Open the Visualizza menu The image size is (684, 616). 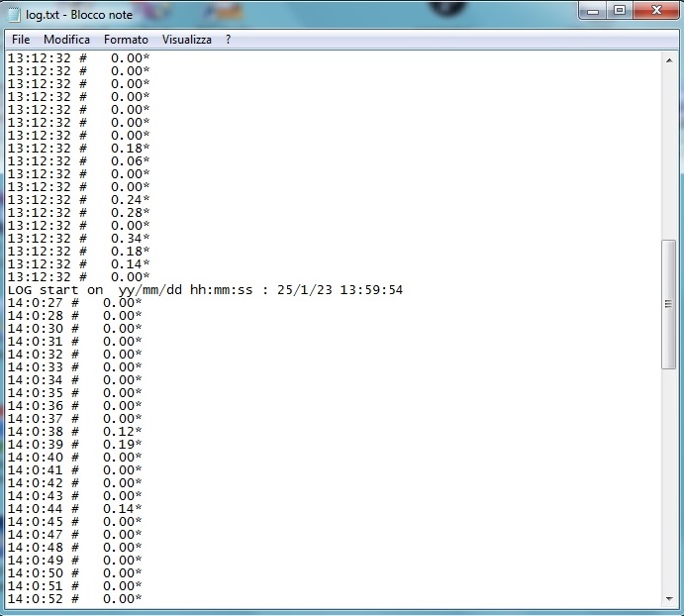click(187, 40)
